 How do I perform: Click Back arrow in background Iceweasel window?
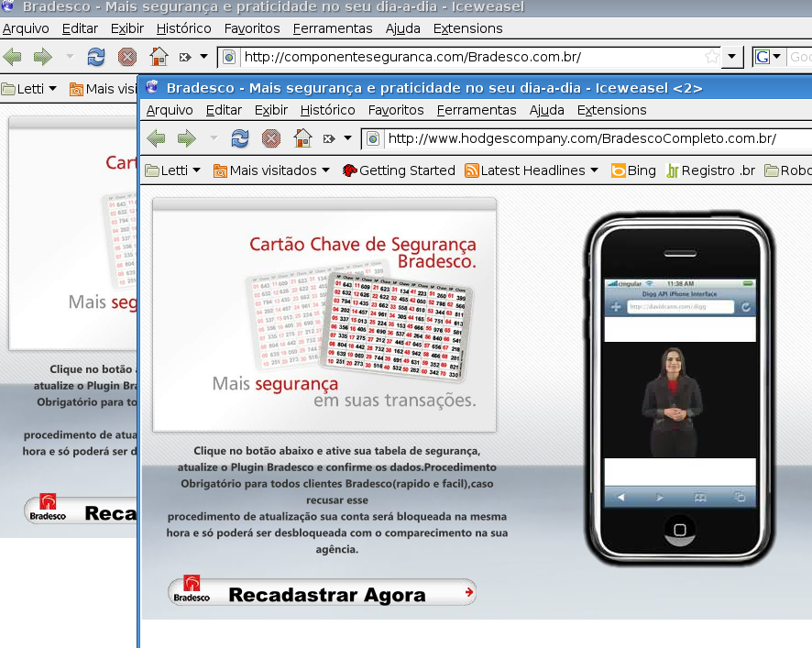pyautogui.click(x=12, y=57)
